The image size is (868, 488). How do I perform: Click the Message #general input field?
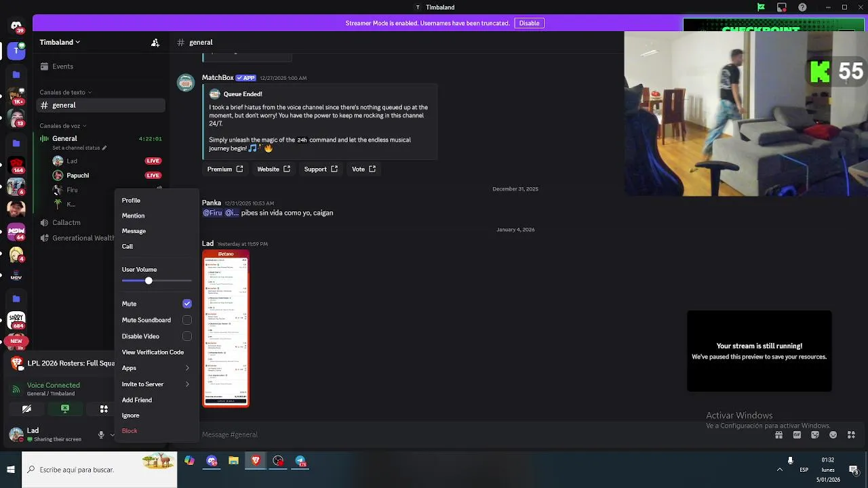pyautogui.click(x=481, y=434)
